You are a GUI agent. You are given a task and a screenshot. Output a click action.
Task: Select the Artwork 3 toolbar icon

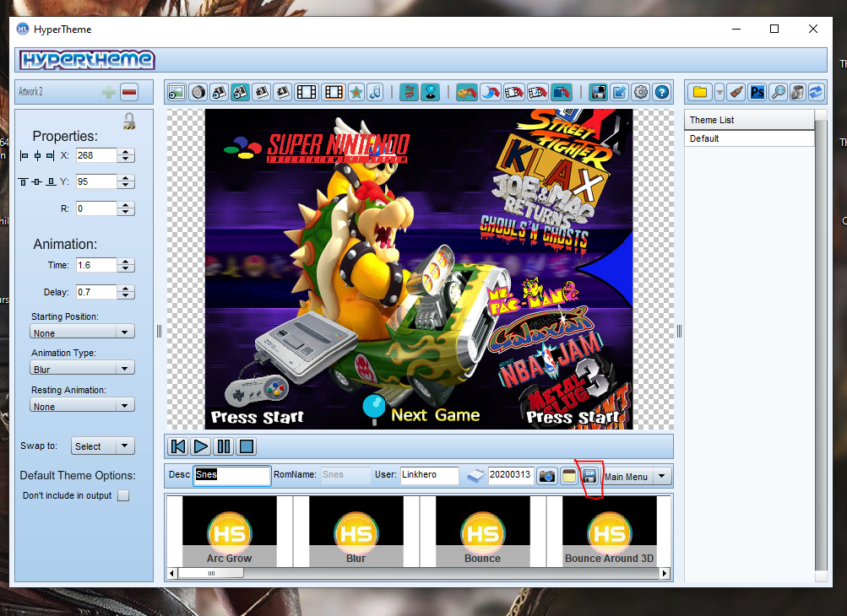[x=262, y=92]
